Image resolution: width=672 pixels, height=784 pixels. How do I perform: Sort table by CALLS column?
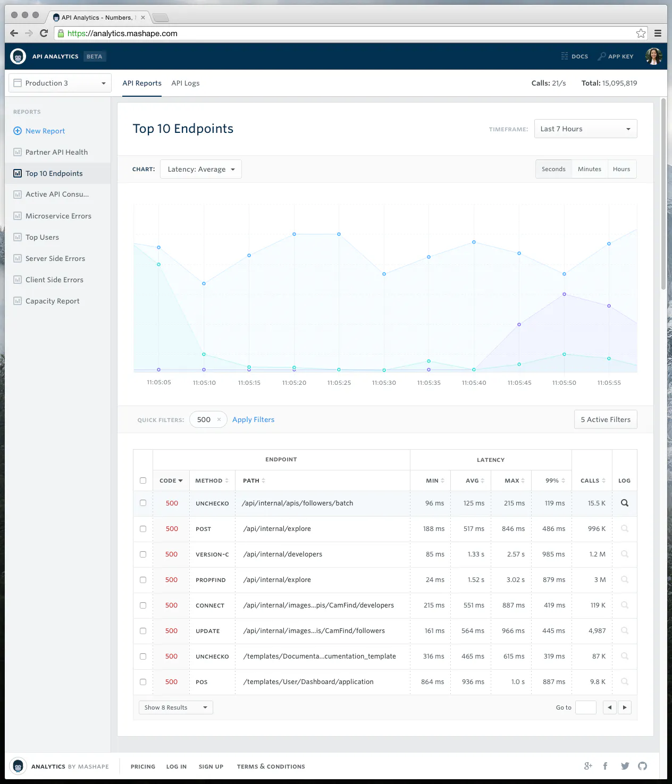(593, 480)
